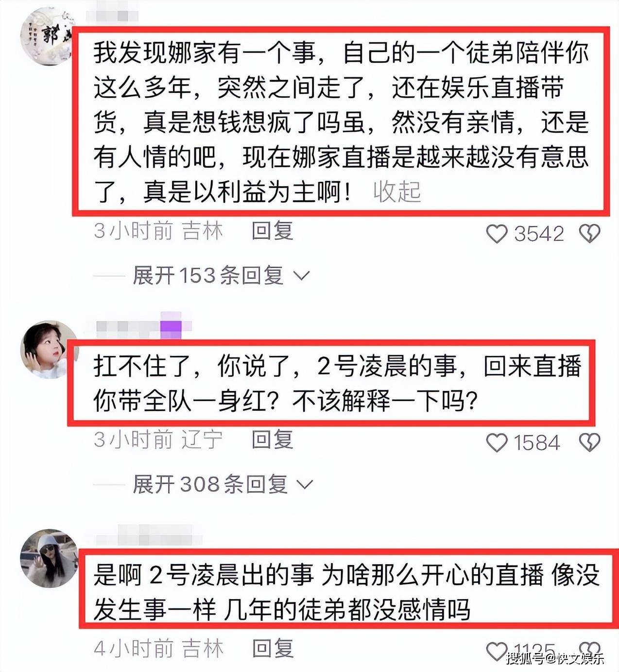Reply to the 4-hours-ago Jilin comment

pos(273,648)
